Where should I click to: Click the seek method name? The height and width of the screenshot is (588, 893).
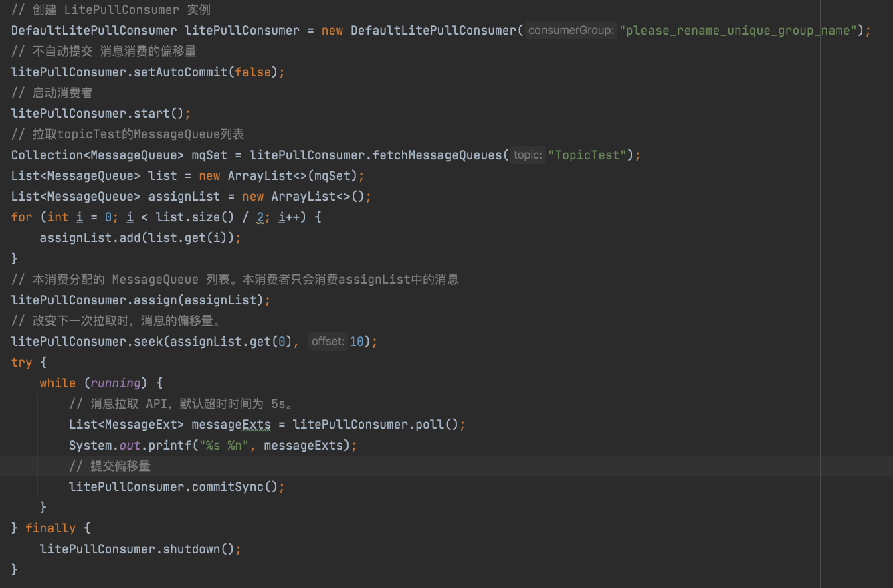point(148,342)
